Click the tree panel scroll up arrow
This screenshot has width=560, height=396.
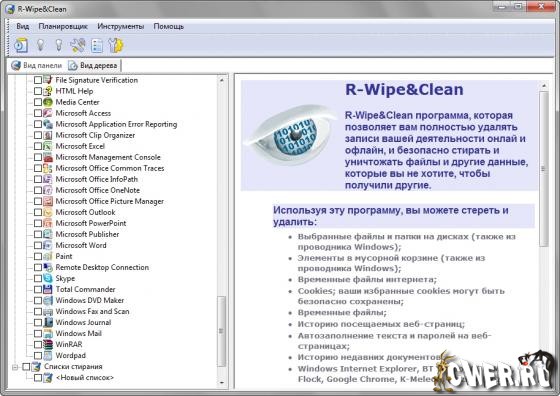[x=222, y=80]
